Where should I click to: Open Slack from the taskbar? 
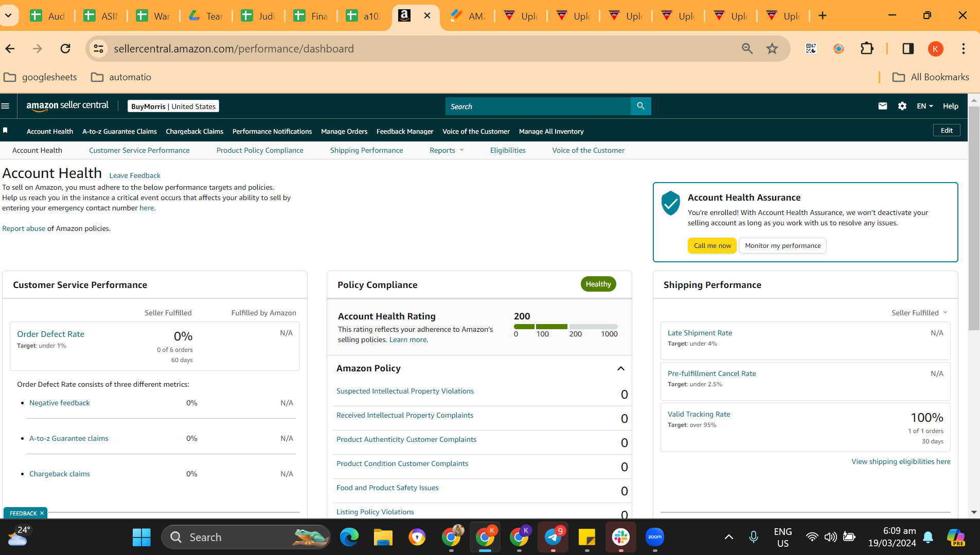click(x=621, y=537)
